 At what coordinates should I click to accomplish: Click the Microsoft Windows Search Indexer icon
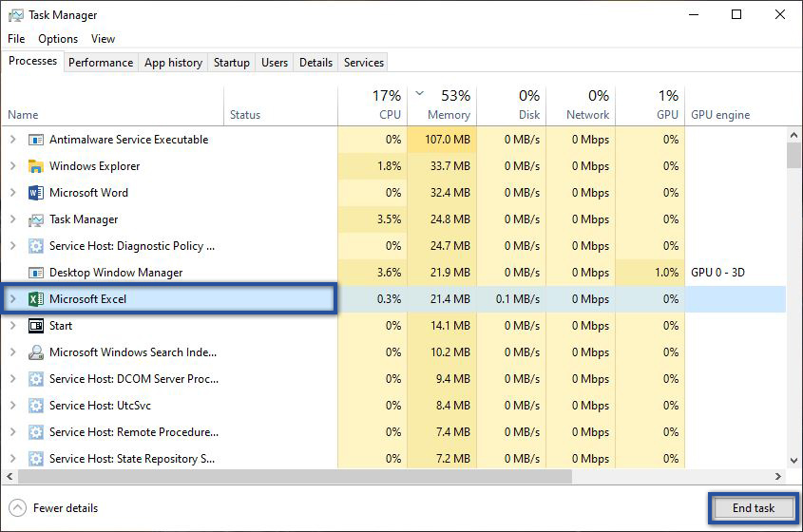point(36,352)
